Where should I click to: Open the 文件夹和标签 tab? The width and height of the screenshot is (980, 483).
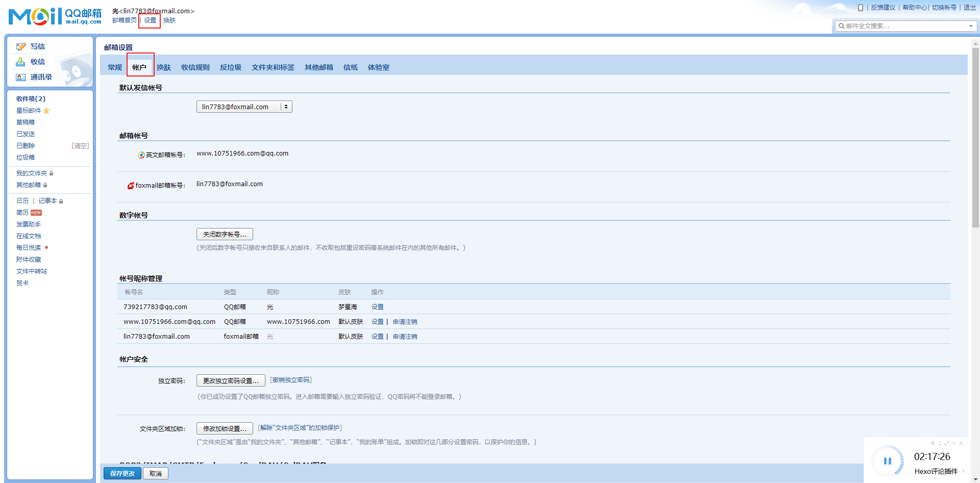click(x=273, y=67)
